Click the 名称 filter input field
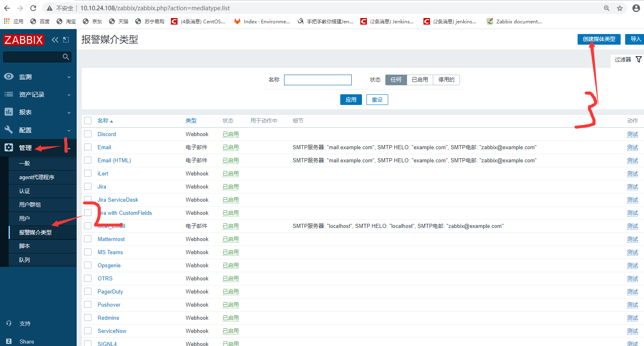Screen dimensions: 644x346 pos(318,80)
